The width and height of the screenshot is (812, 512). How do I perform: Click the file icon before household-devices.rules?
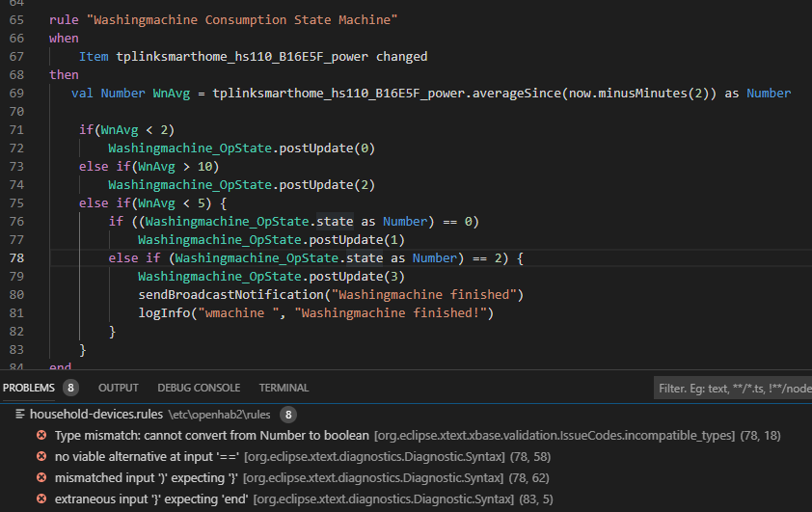point(20,415)
